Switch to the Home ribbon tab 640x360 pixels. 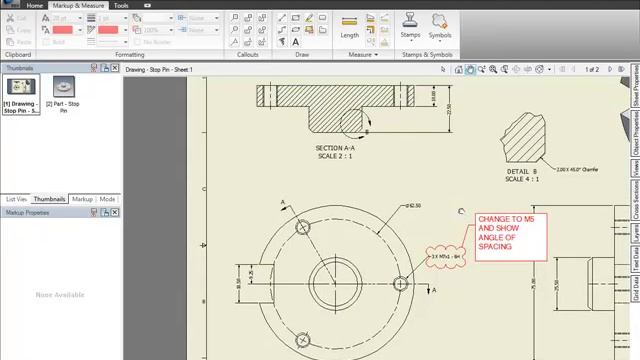click(x=35, y=6)
